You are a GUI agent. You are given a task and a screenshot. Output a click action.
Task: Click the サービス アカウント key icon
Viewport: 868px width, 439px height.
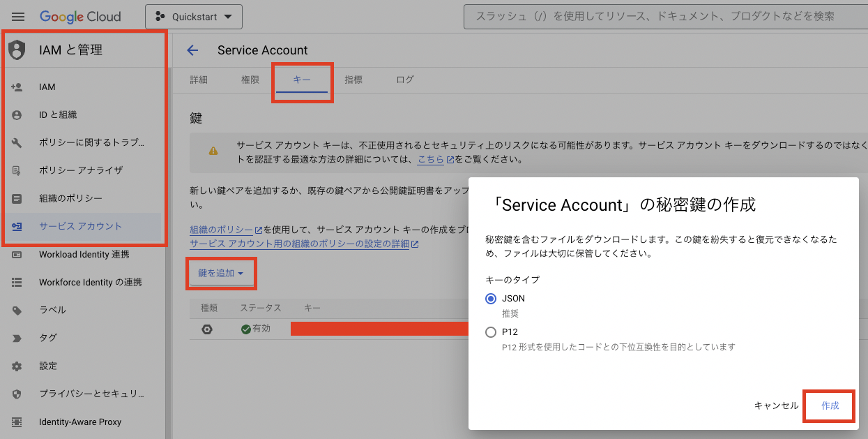click(17, 226)
